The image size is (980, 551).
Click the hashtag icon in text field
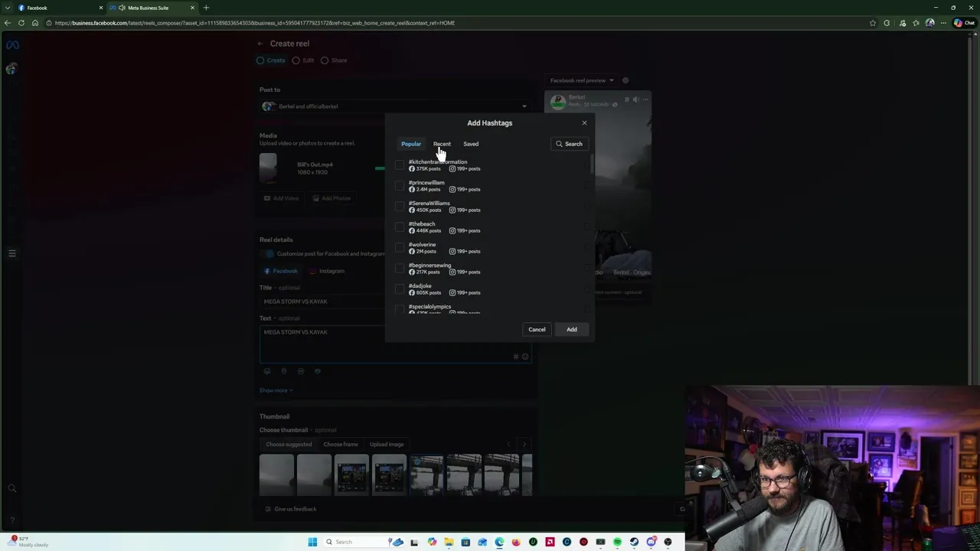516,357
